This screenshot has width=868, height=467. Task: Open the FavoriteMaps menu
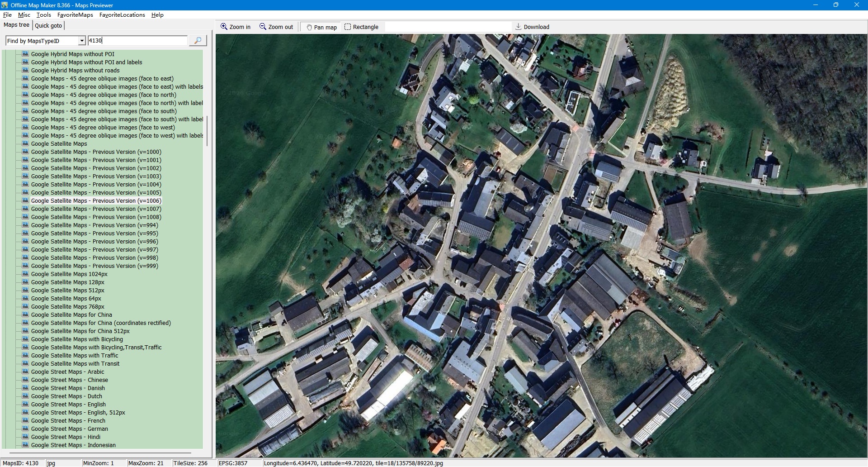tap(75, 15)
